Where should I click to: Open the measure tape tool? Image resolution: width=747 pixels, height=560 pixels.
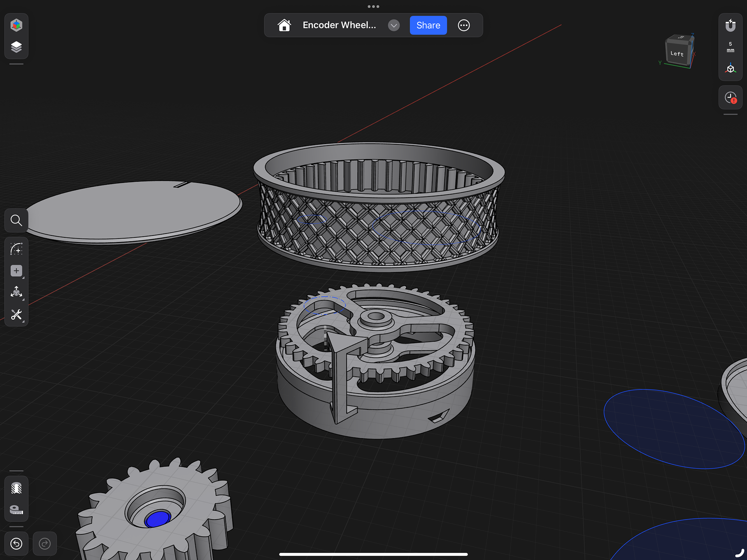[16, 510]
